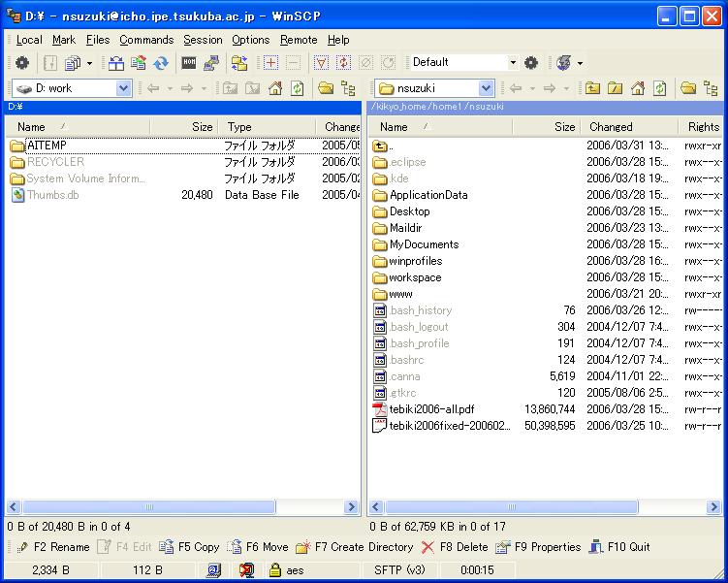Viewport: 728px width, 583px height.
Task: Click local panel horizontal scrollbar thumb
Action: click(x=148, y=506)
